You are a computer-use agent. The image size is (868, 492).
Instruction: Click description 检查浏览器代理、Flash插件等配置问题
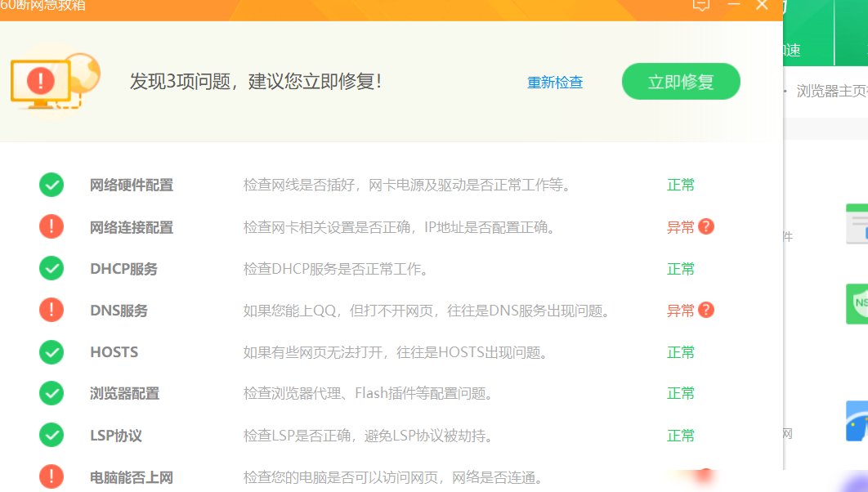click(368, 393)
